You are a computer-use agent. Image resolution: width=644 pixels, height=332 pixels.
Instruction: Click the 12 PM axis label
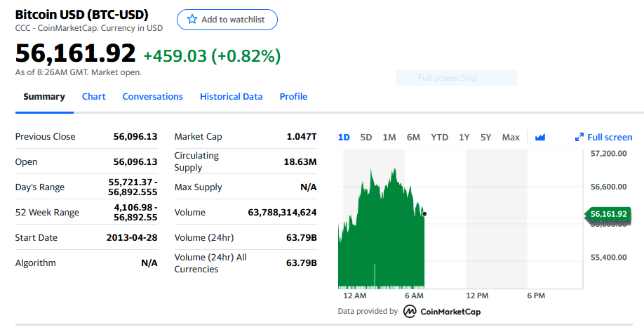point(477,296)
